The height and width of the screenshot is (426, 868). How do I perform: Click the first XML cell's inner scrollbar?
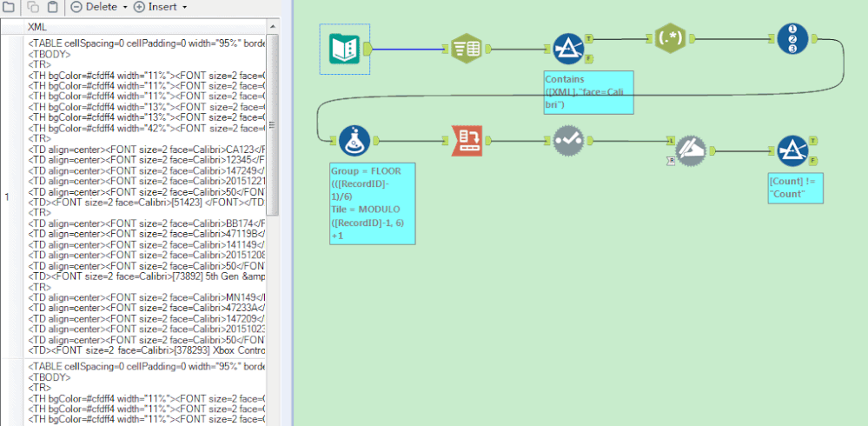tap(272, 126)
